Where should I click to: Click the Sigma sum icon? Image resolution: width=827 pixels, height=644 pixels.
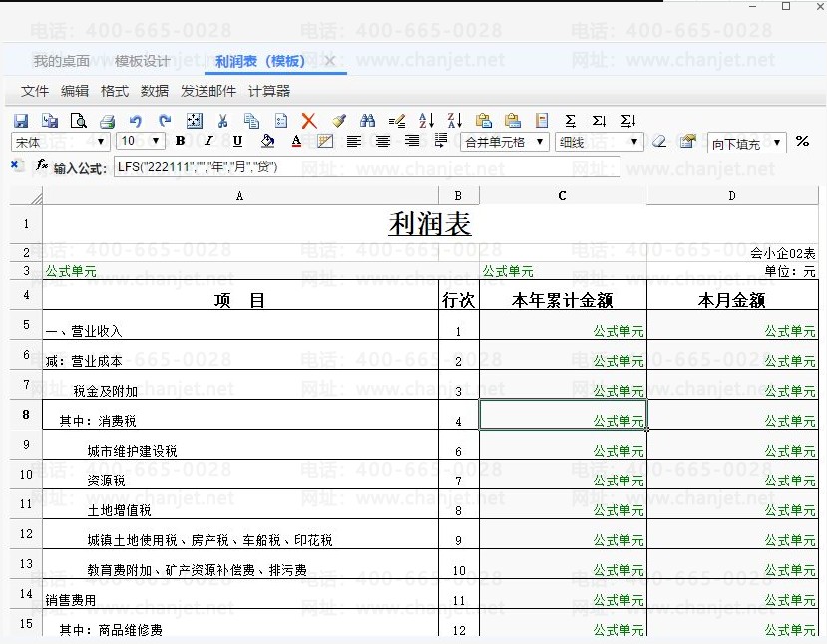571,121
